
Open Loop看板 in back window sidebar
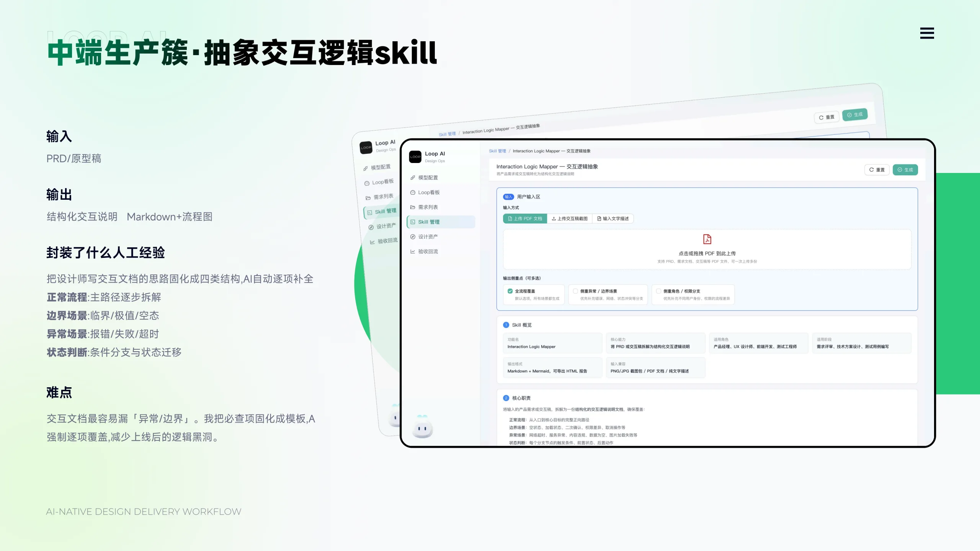tap(379, 182)
